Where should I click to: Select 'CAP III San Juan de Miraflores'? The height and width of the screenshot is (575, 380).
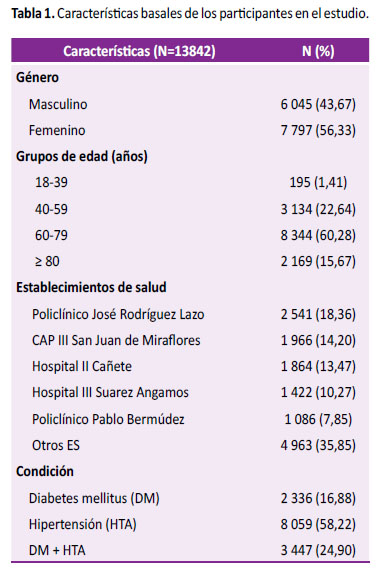(116, 340)
